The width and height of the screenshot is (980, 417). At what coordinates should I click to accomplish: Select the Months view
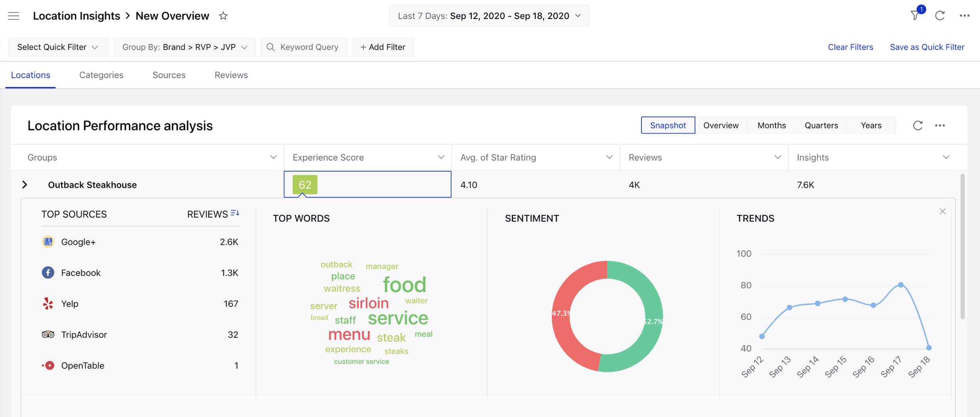pyautogui.click(x=771, y=125)
